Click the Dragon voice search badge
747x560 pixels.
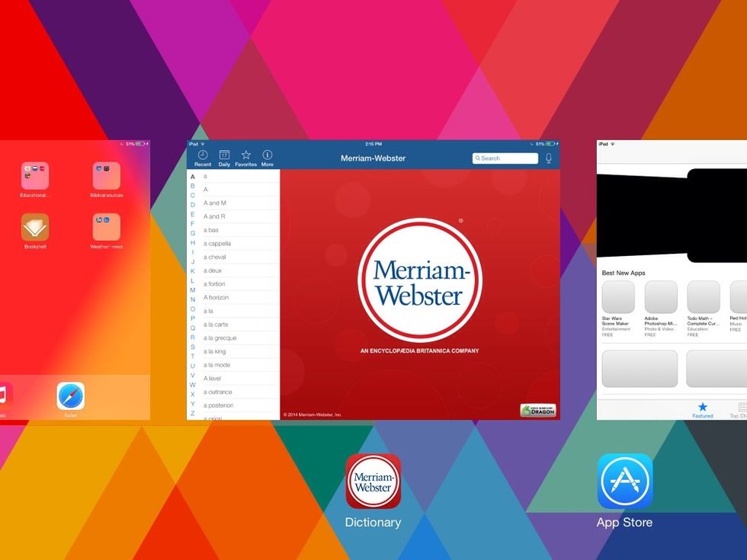pyautogui.click(x=537, y=411)
